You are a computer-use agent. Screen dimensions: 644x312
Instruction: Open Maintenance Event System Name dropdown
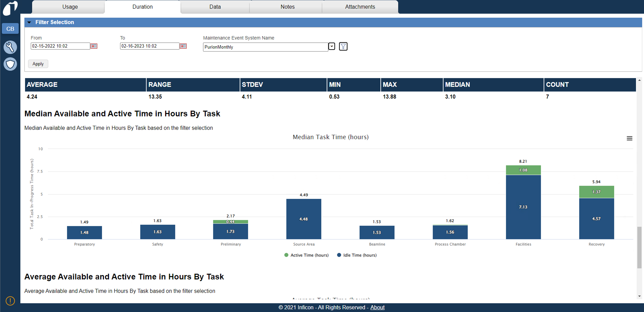pos(331,46)
